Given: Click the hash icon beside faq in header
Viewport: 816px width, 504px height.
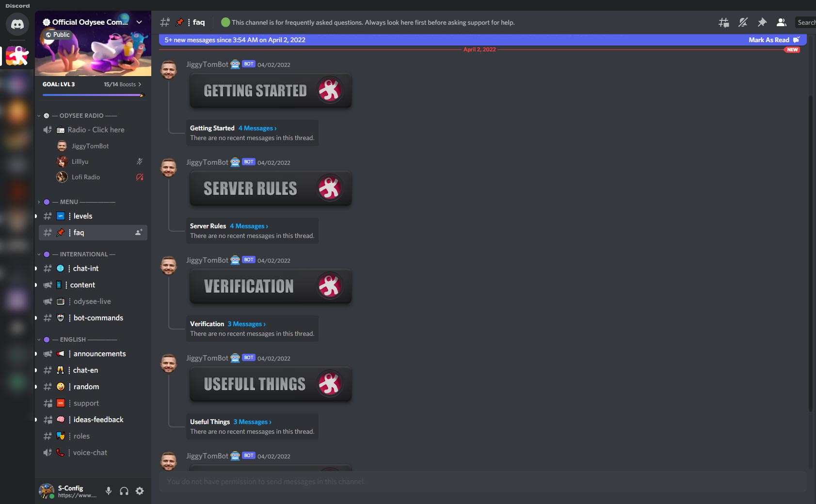Looking at the screenshot, I should coord(165,22).
